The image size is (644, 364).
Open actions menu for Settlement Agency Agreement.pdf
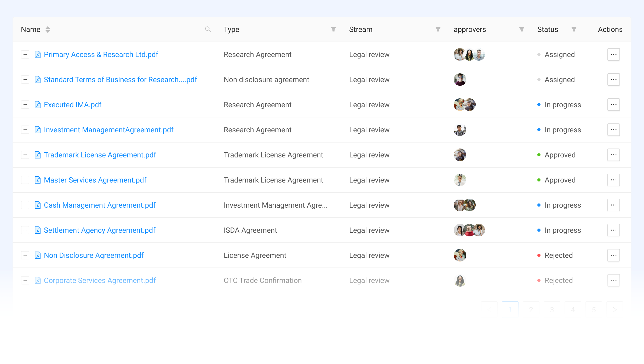point(614,230)
